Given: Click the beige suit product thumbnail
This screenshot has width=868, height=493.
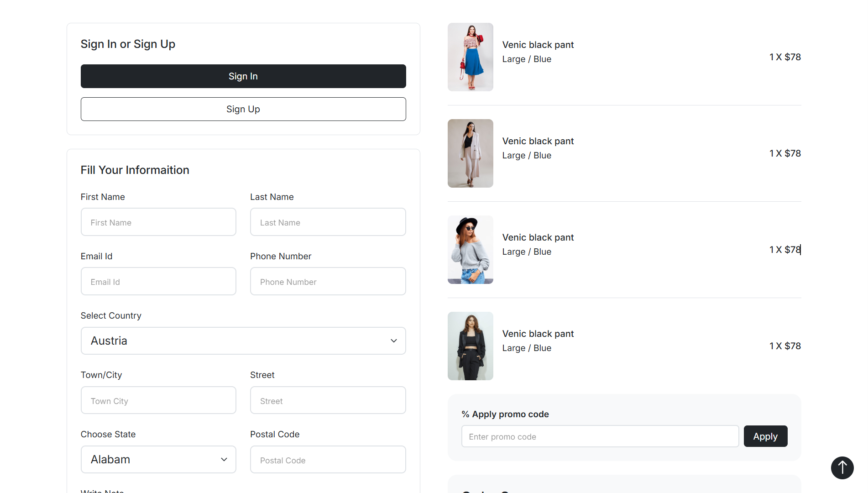Looking at the screenshot, I should pos(470,153).
